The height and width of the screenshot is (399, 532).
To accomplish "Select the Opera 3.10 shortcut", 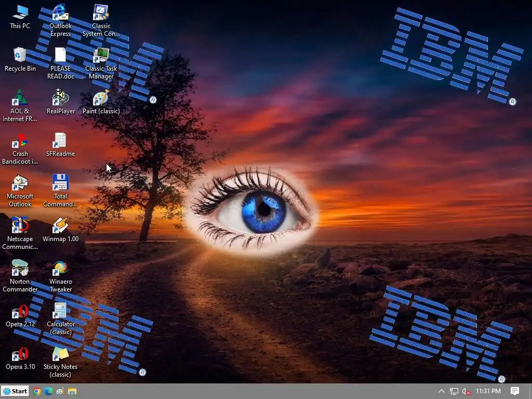I will pyautogui.click(x=20, y=358).
